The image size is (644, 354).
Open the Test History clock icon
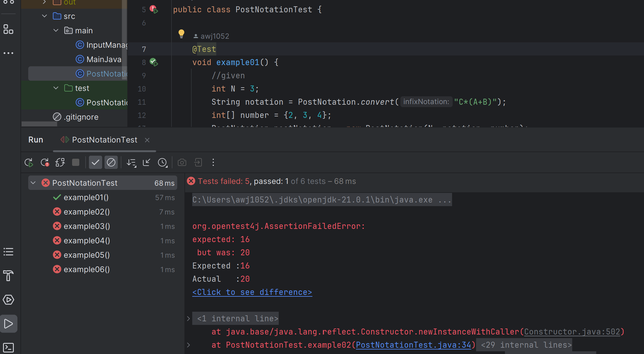click(162, 163)
